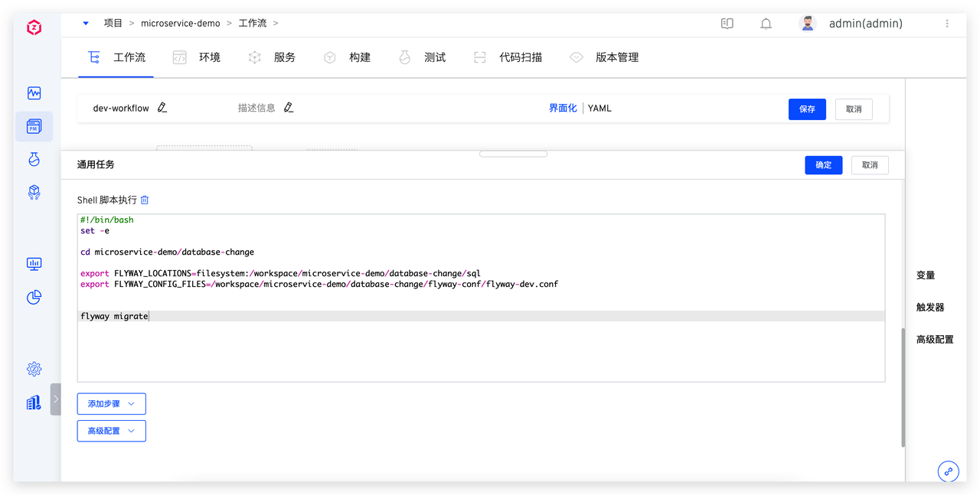Screen dimensions: 980x495
Task: Click the admin user avatar
Action: coord(808,24)
